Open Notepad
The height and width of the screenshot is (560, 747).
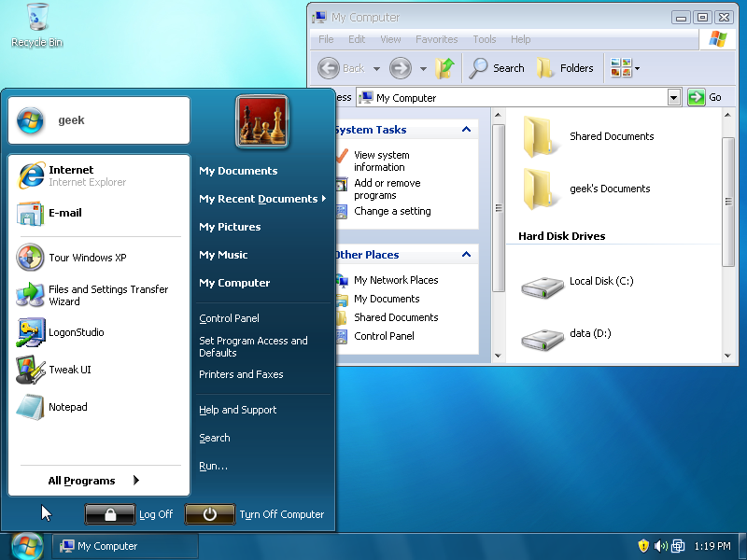pyautogui.click(x=66, y=407)
